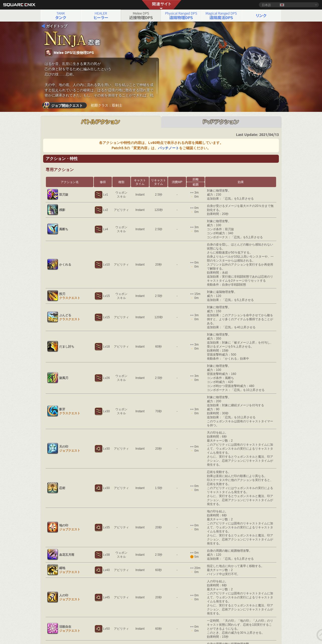
Task: Click the 縮地 action icon
Action: click(53, 570)
